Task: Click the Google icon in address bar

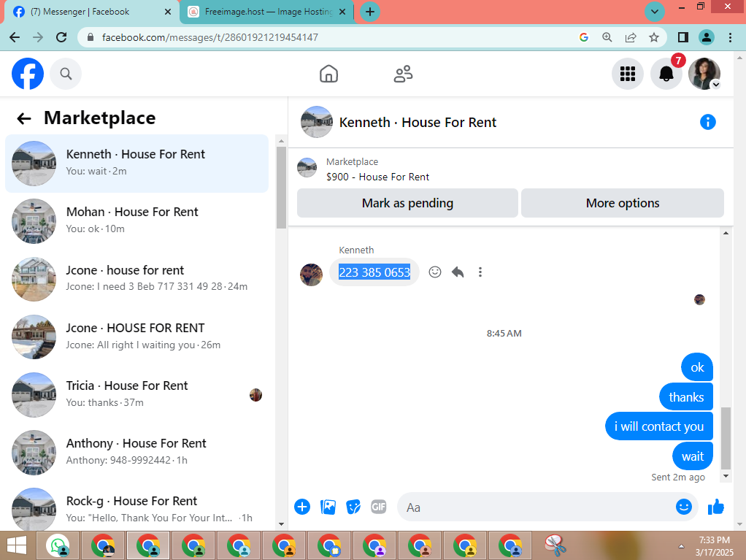Action: pyautogui.click(x=584, y=37)
